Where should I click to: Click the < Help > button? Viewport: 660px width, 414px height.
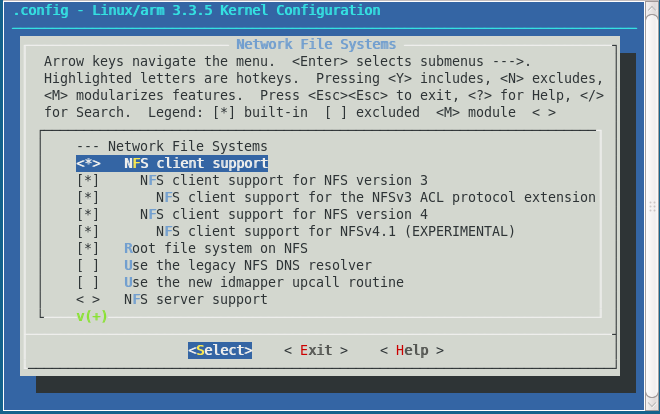click(x=412, y=350)
